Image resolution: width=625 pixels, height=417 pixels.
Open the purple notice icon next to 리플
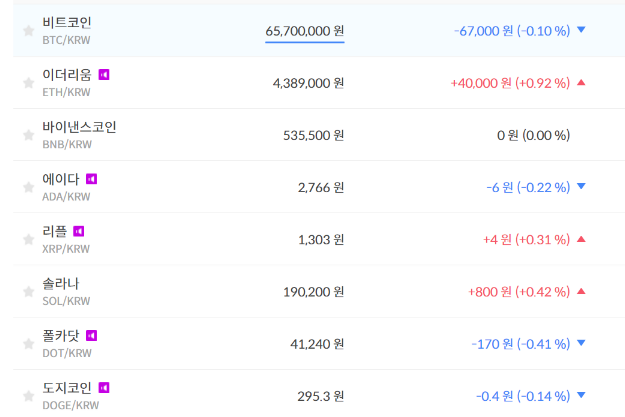pos(79,231)
